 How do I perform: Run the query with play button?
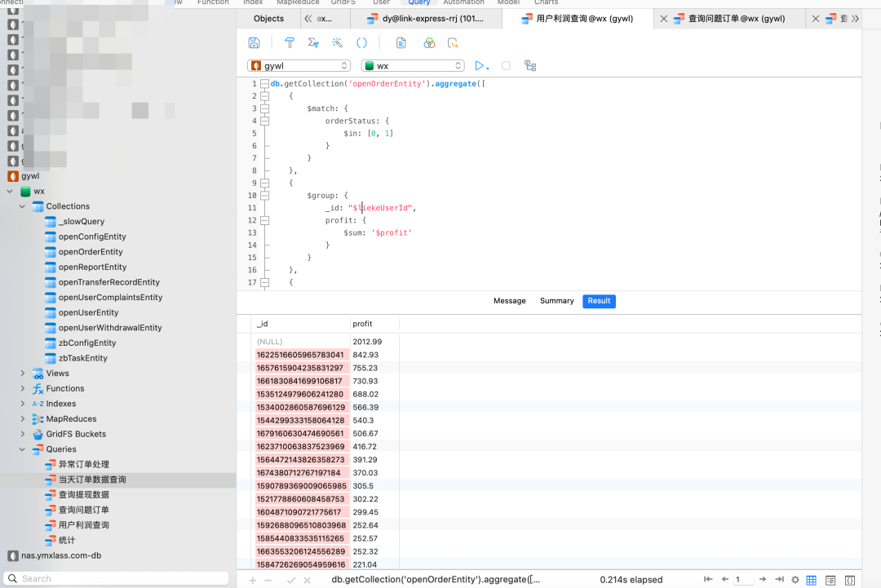click(480, 66)
